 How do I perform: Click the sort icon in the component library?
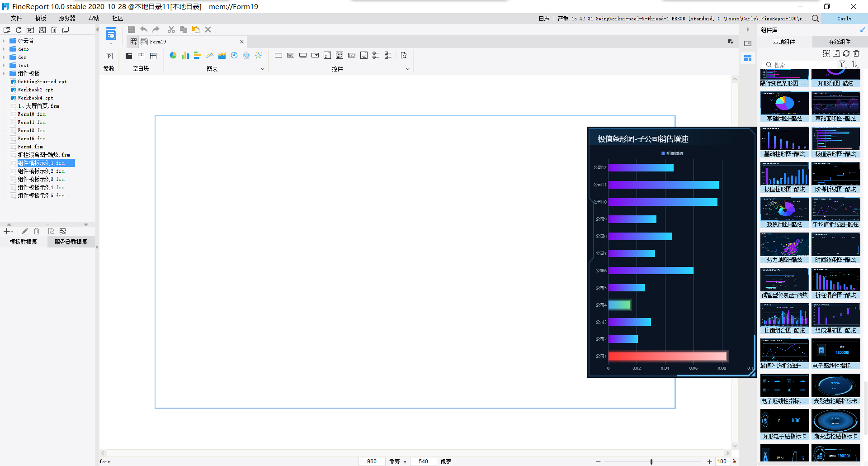(x=854, y=64)
